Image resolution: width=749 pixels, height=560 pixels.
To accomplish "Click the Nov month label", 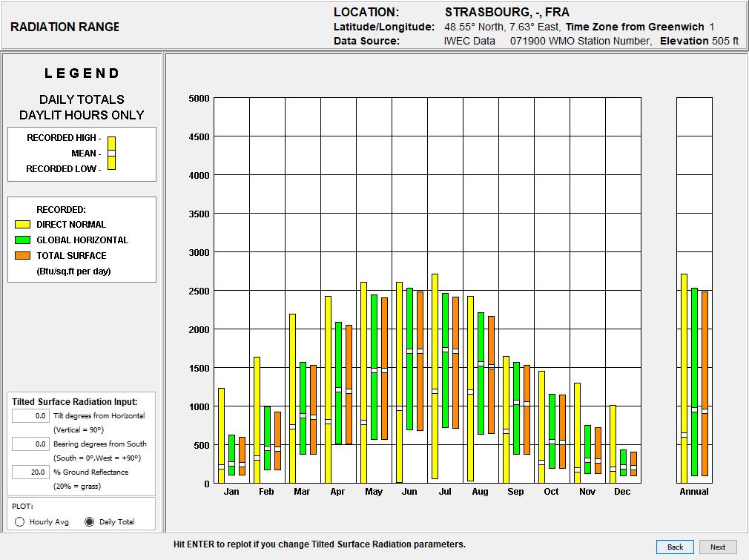I will 587,491.
